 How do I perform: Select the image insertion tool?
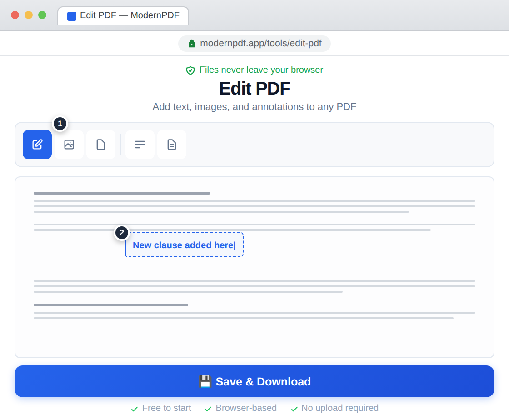pyautogui.click(x=69, y=145)
